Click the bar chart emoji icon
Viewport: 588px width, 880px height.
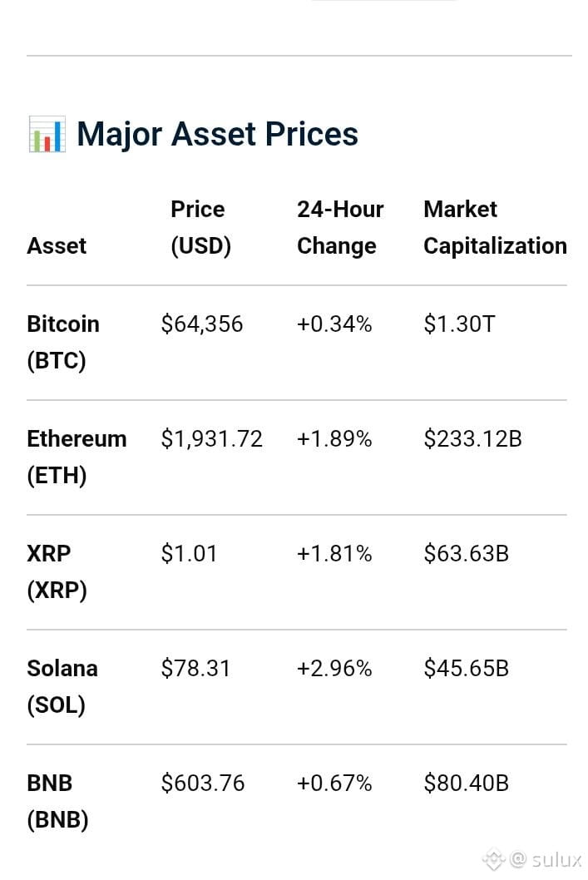(x=47, y=134)
